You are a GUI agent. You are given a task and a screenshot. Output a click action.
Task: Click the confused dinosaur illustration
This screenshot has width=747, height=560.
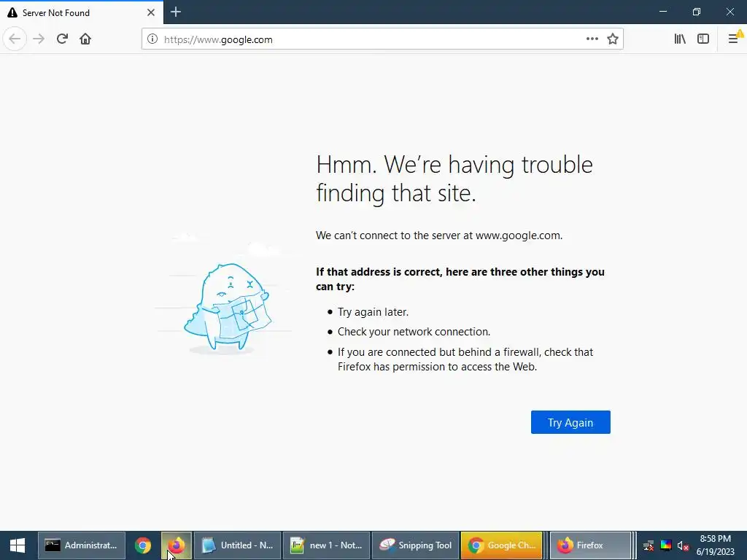(x=228, y=307)
